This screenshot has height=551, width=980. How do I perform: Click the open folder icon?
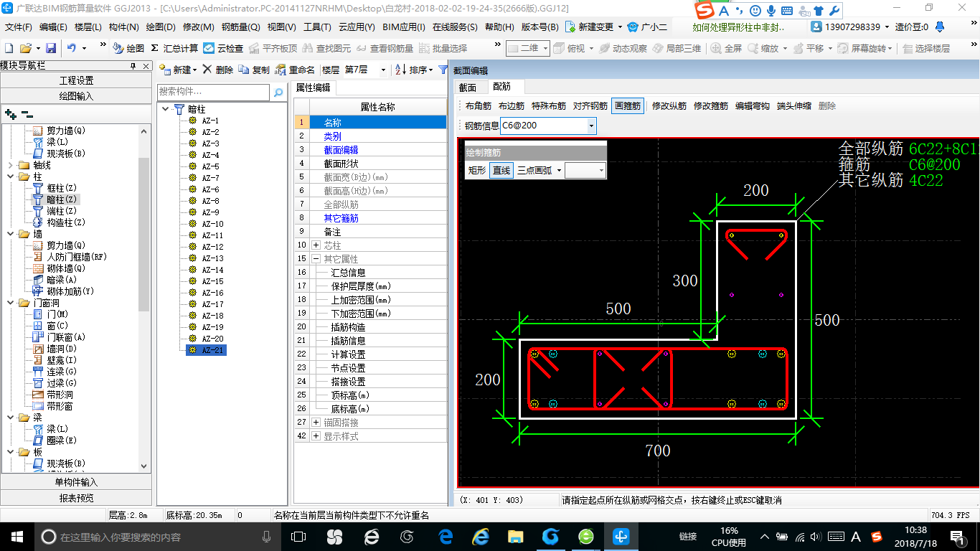click(x=25, y=48)
